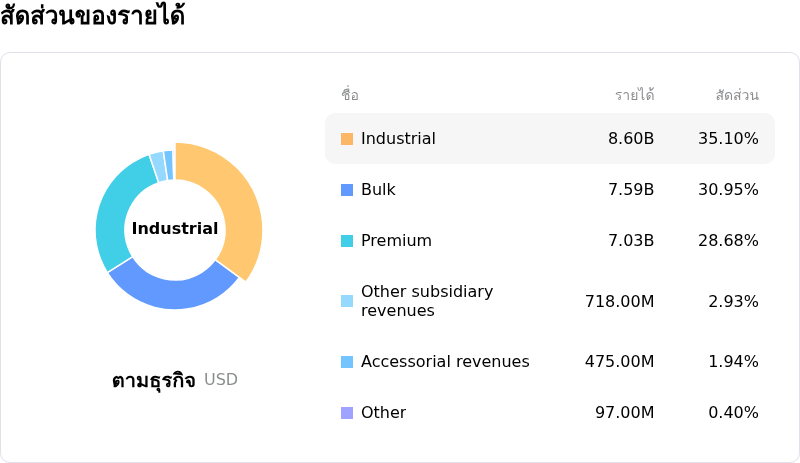Click the Industrial label in donut center
The image size is (800, 463).
175,229
